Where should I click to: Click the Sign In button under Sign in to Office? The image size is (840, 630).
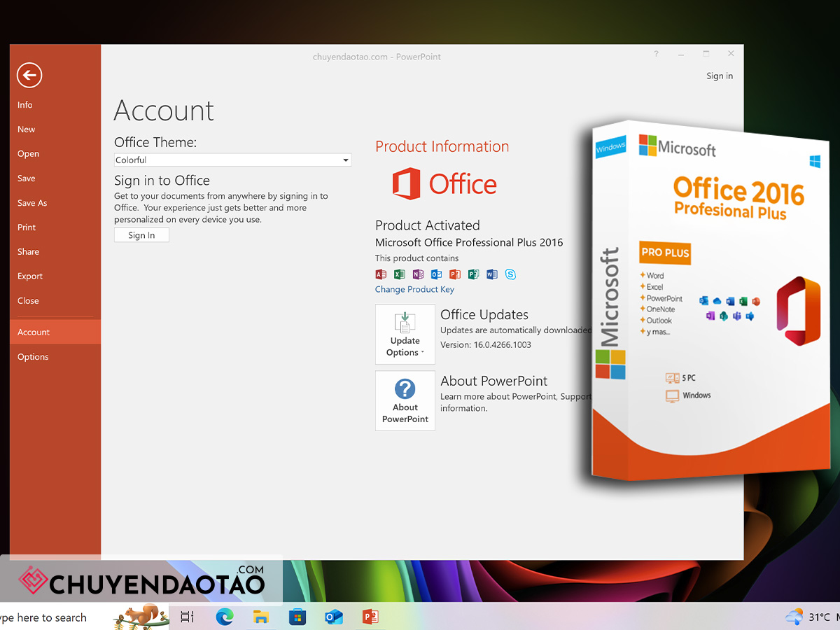(x=141, y=235)
